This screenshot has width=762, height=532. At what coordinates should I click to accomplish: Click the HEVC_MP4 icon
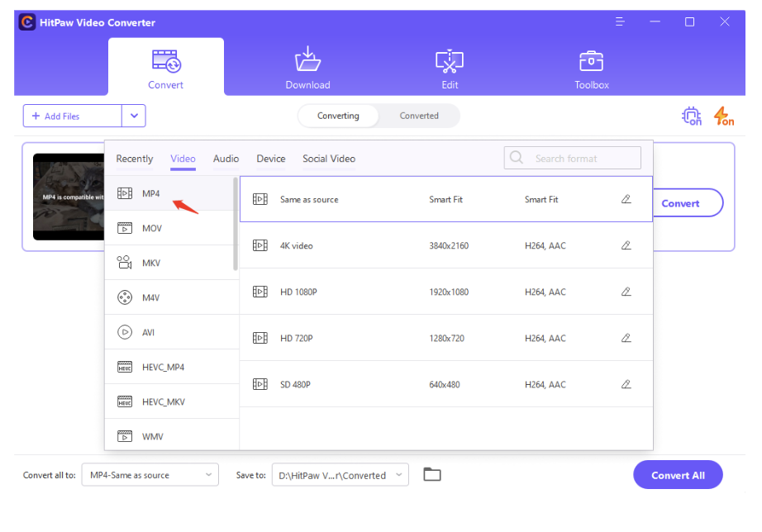click(x=125, y=367)
